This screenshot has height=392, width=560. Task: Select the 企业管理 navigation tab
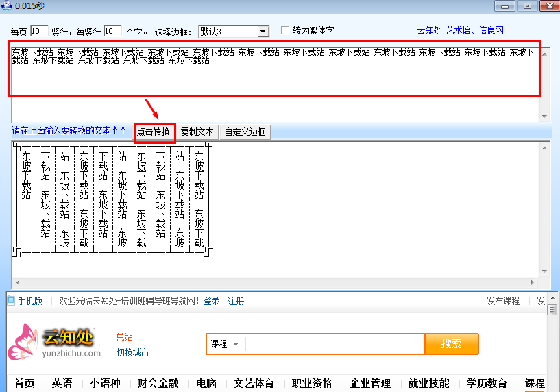(x=370, y=383)
